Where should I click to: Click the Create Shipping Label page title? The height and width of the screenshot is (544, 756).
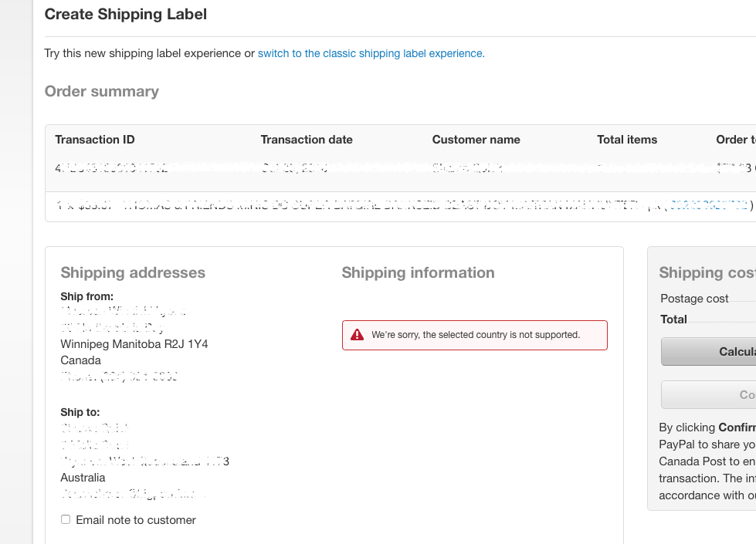[x=126, y=14]
